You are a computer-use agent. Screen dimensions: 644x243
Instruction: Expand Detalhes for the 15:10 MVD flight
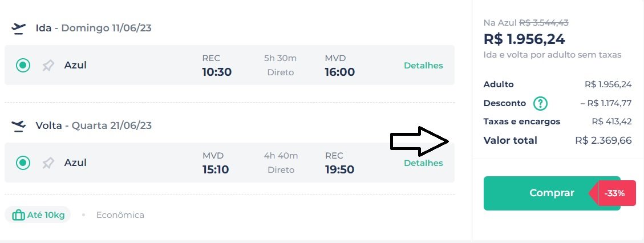(423, 163)
